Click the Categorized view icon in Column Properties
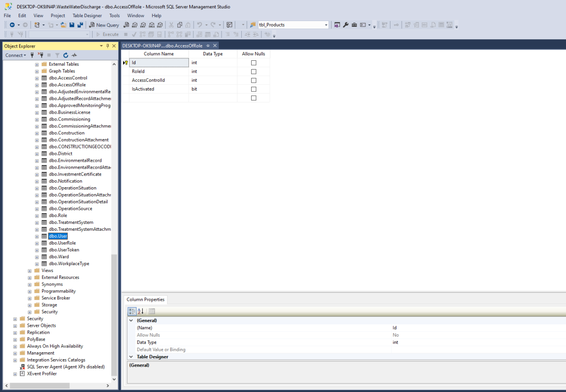This screenshot has height=392, width=566. 132,311
